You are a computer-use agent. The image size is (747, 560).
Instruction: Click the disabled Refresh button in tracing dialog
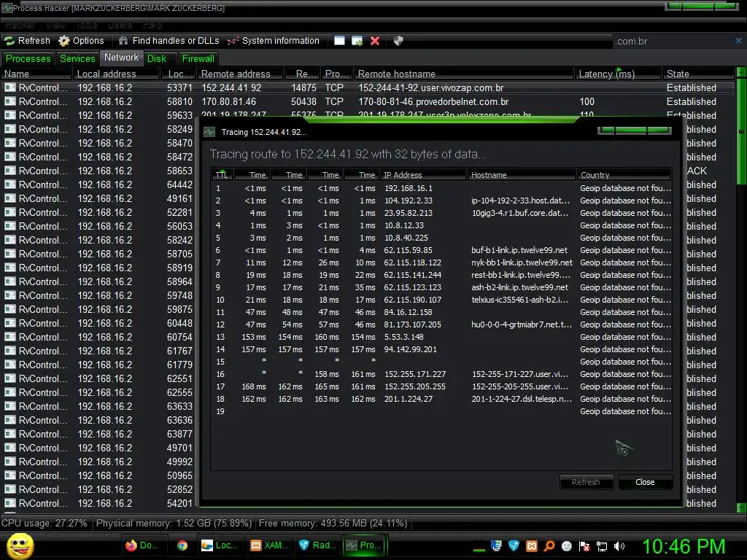[x=586, y=482]
